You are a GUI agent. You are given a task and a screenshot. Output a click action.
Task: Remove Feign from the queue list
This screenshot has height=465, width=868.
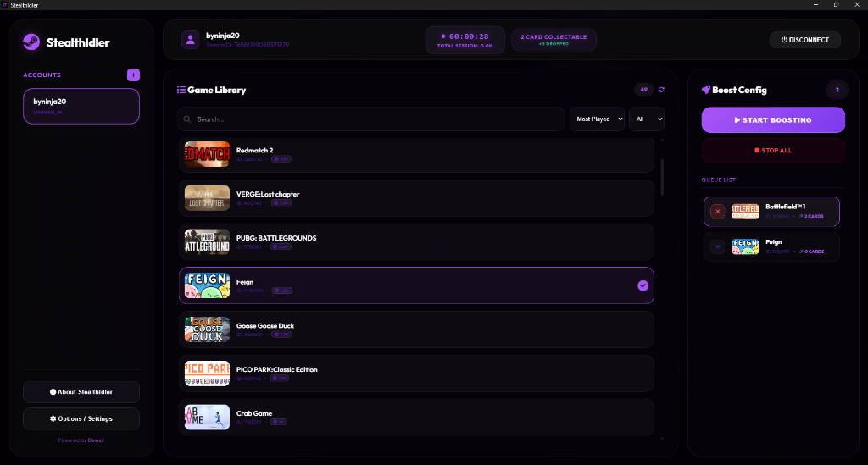718,247
